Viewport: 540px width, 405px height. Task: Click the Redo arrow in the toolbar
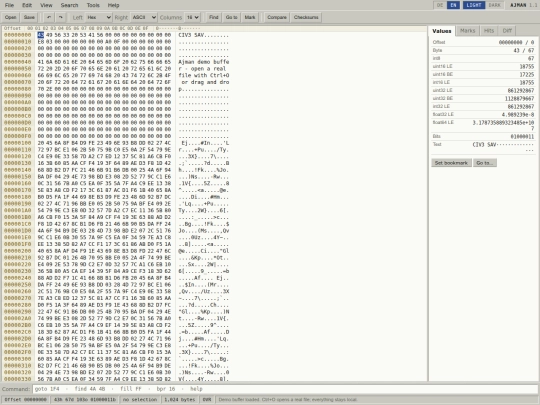point(61,17)
